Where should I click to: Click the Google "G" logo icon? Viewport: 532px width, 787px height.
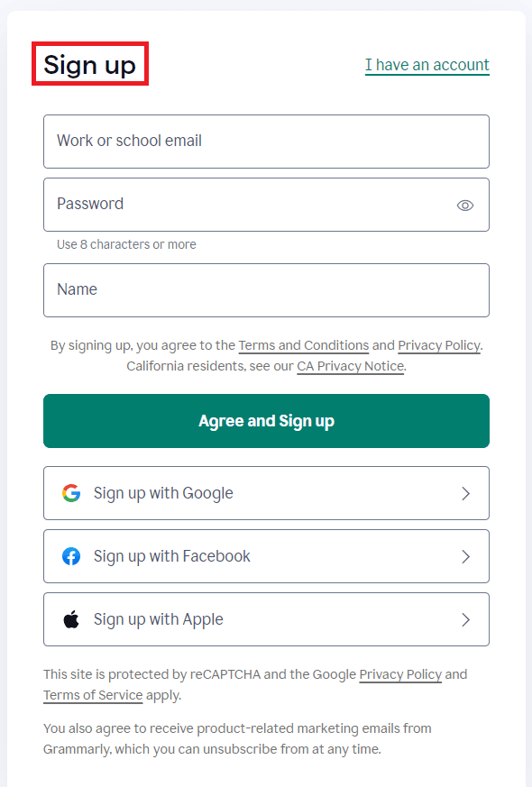[71, 493]
